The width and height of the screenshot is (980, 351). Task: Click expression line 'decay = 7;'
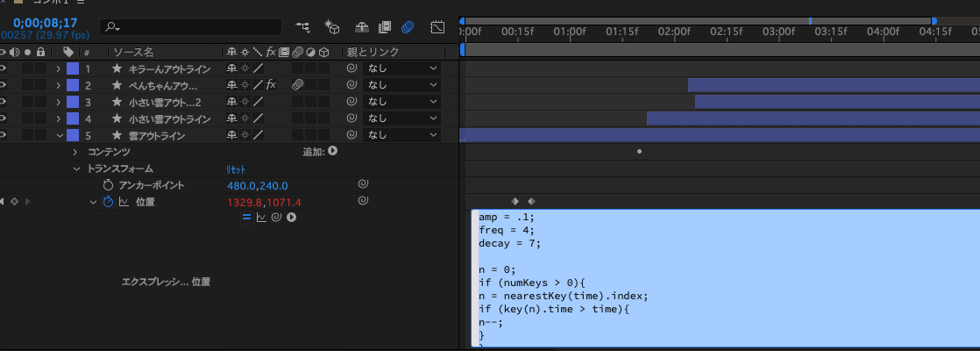(509, 243)
